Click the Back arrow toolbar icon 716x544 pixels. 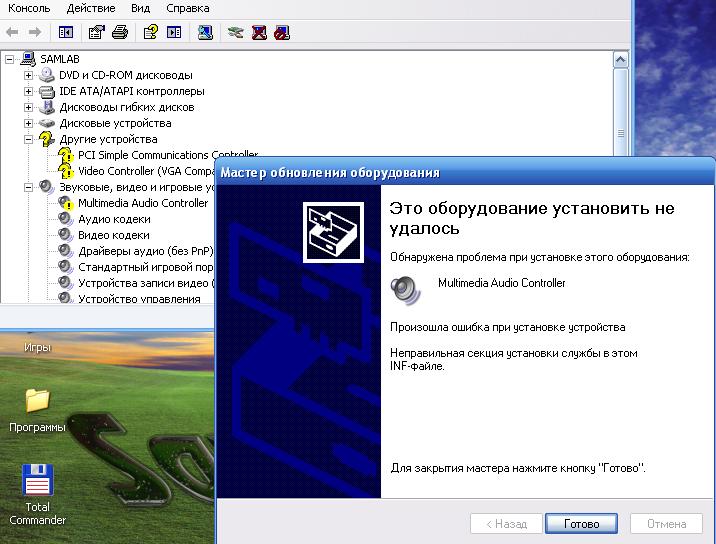click(x=12, y=32)
